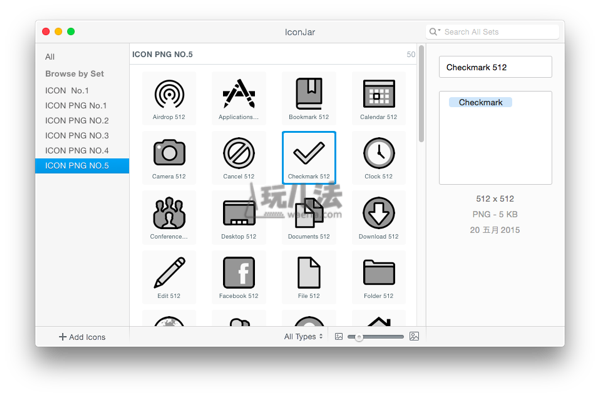Click the search magnifier icon

pyautogui.click(x=434, y=32)
